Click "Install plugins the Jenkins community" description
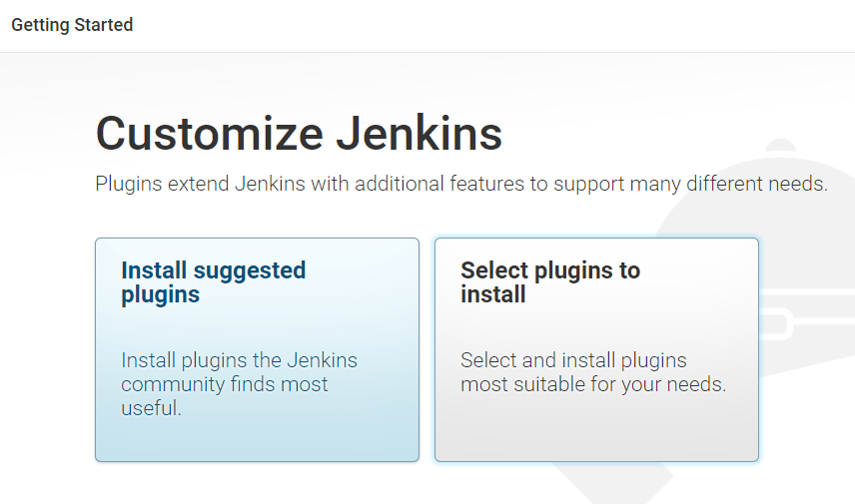 [x=239, y=360]
